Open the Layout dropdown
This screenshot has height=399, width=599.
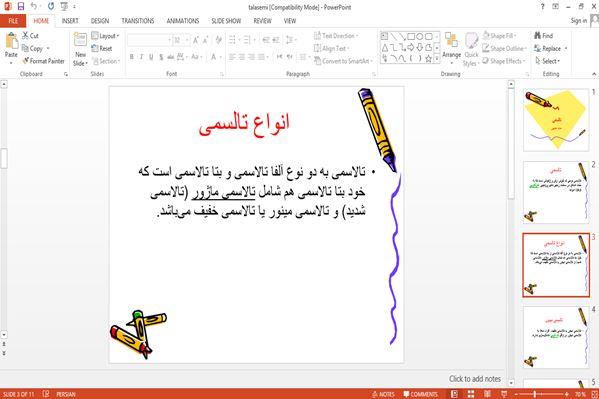click(x=106, y=36)
